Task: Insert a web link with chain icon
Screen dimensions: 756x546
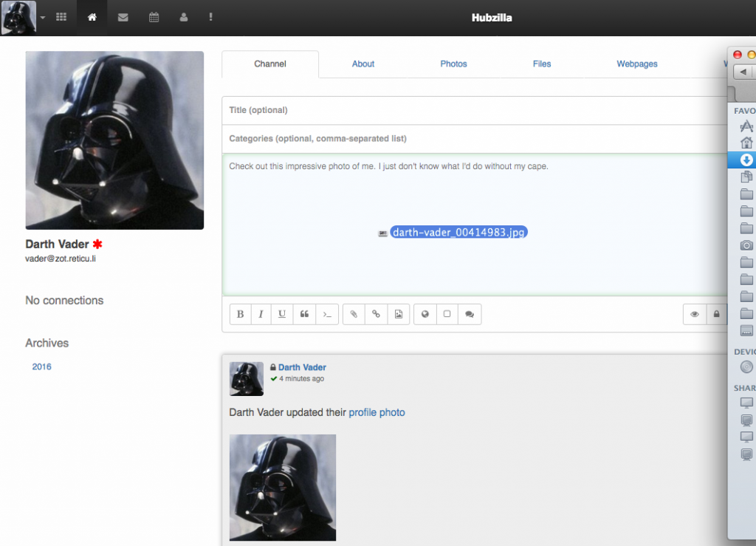Action: [x=376, y=314]
